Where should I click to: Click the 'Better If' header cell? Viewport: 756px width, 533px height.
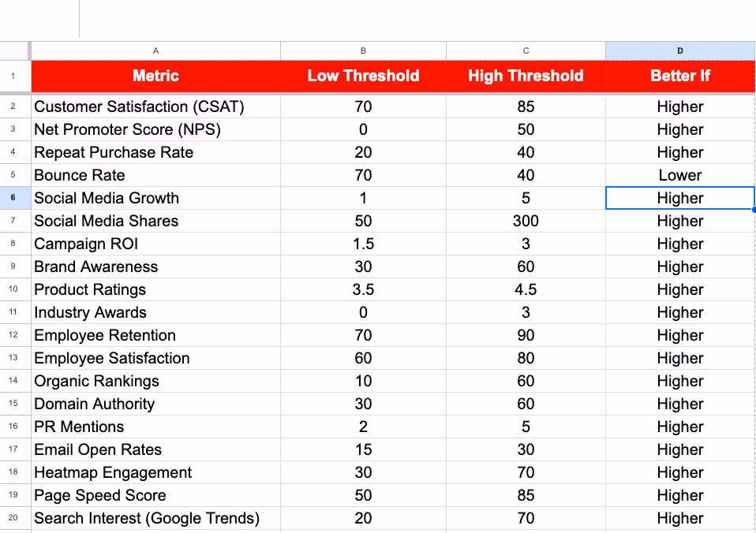pyautogui.click(x=680, y=76)
